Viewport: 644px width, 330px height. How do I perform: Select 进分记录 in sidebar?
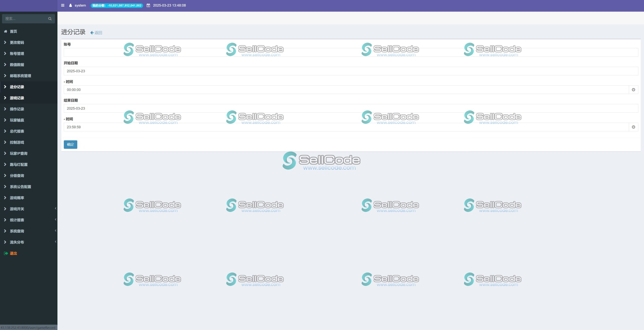point(29,87)
